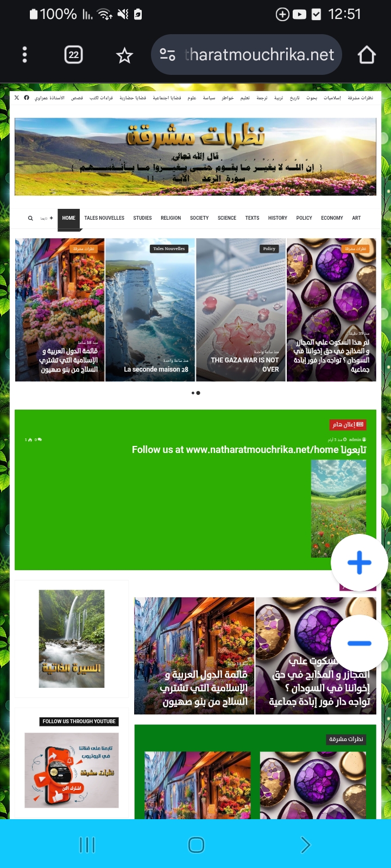Open the YouTube channel subscribe banner thumbnail
The image size is (391, 868).
[x=72, y=770]
